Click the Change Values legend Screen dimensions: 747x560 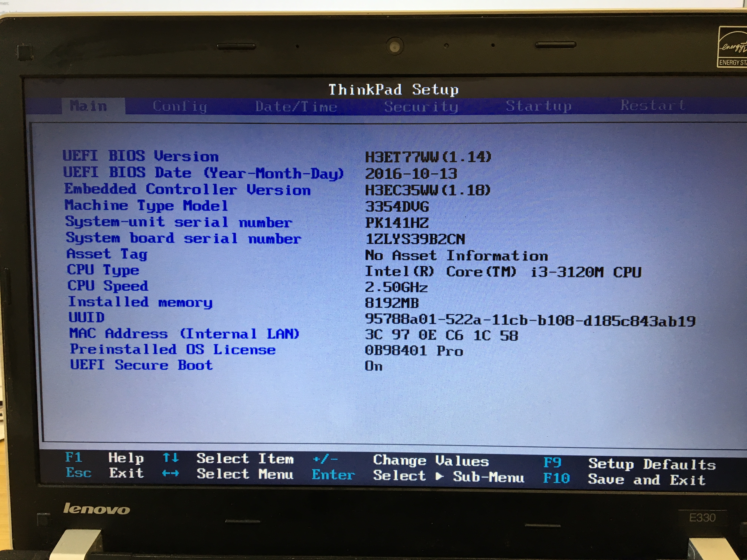431,461
